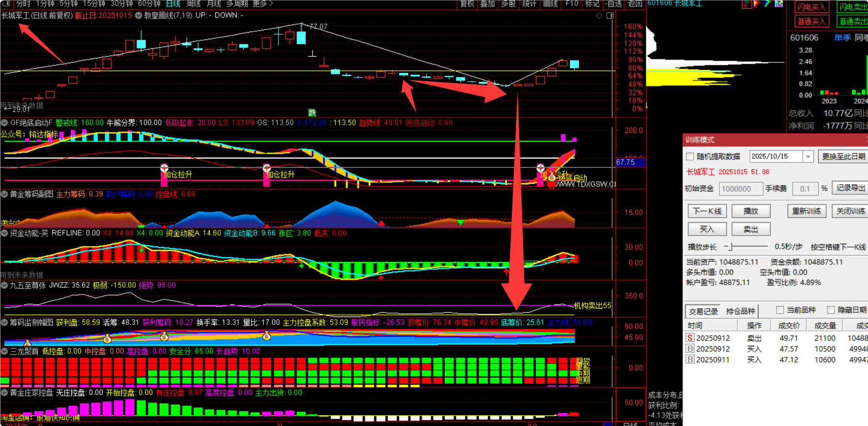This screenshot has width=868, height=426.
Task: Select the 月线 period tab
Action: [213, 4]
